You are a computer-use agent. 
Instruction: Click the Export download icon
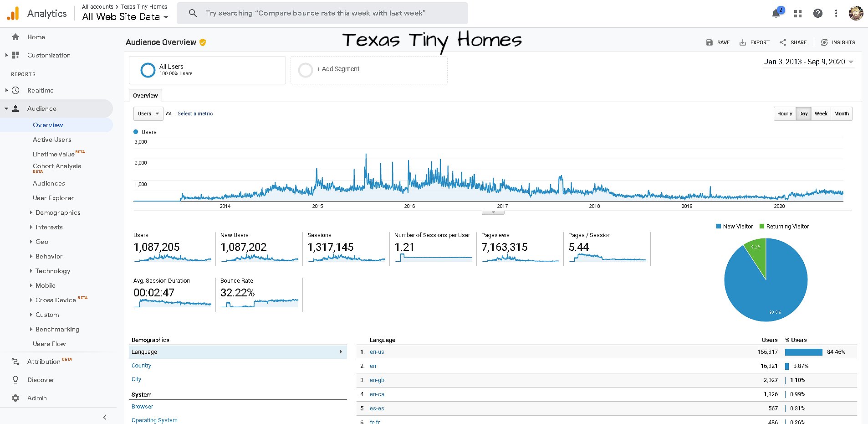(742, 42)
